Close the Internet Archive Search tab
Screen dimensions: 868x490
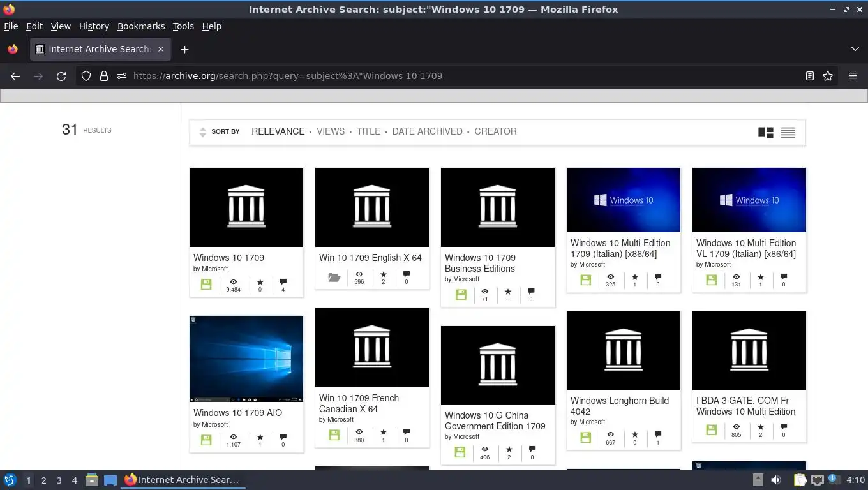pyautogui.click(x=161, y=49)
